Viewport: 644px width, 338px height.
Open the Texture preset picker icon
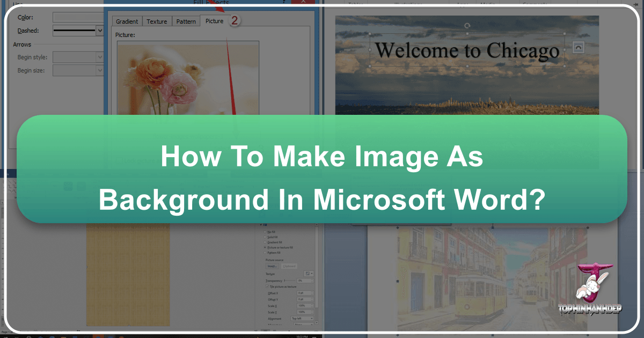308,274
